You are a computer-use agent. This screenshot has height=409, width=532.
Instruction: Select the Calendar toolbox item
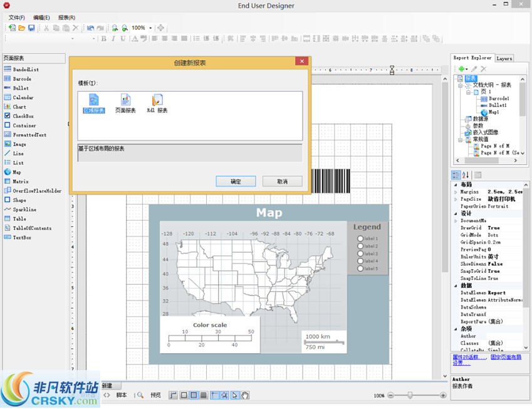tap(19, 97)
